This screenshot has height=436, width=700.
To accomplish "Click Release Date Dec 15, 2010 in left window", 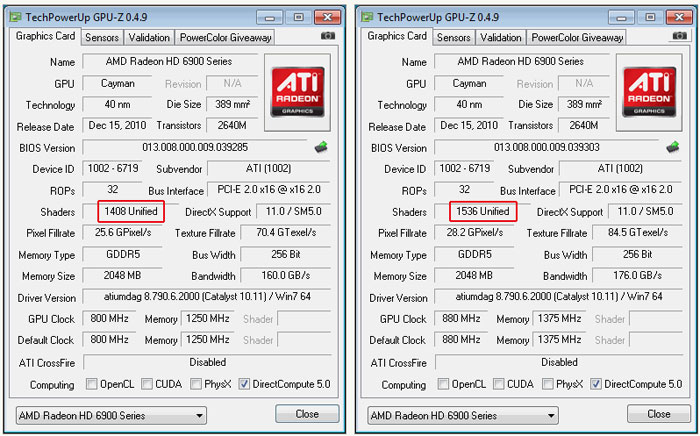I will (x=117, y=126).
